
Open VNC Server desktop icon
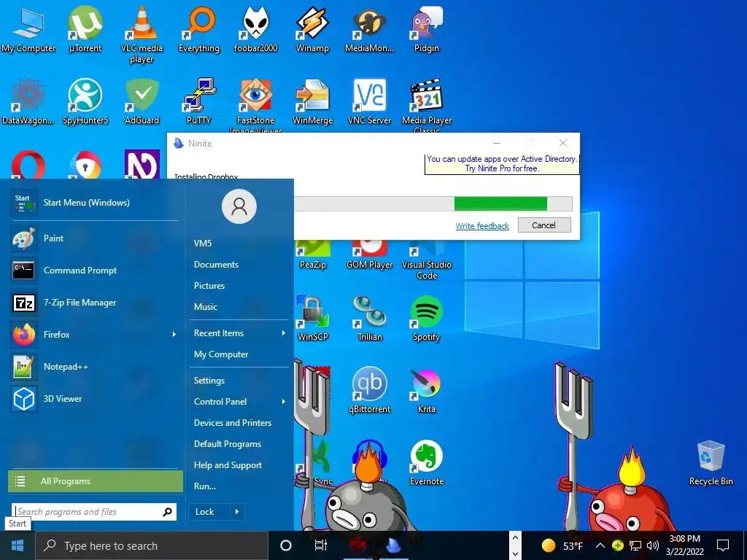tap(370, 101)
